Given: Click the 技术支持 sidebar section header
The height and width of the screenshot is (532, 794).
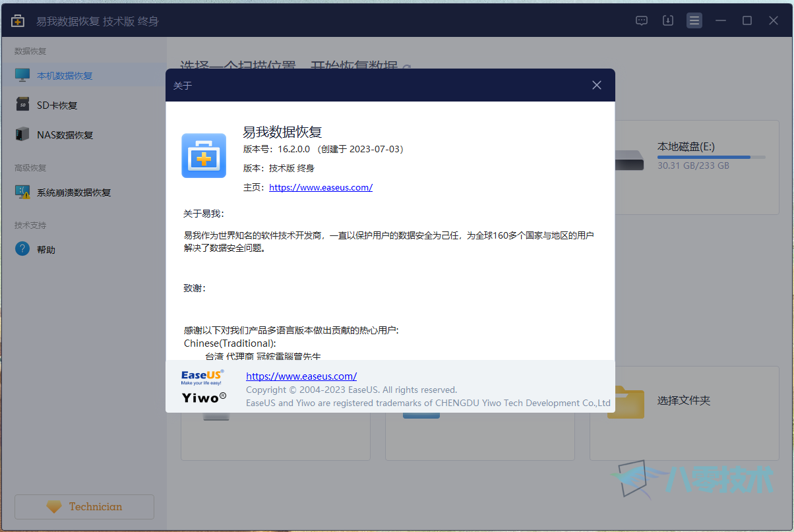Looking at the screenshot, I should [30, 225].
